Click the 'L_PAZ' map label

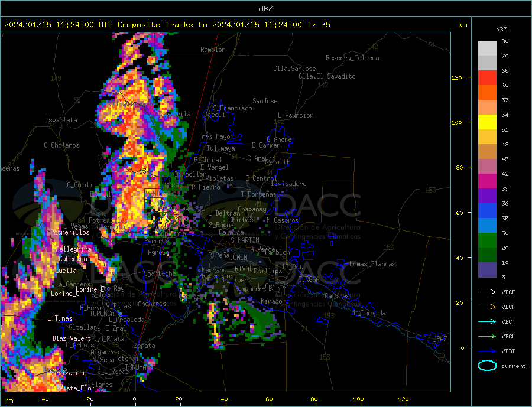click(439, 339)
